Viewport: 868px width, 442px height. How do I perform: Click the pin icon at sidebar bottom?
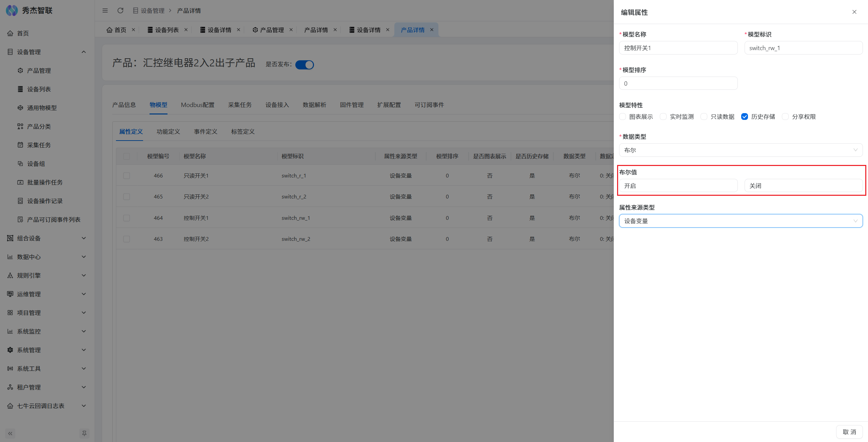84,433
